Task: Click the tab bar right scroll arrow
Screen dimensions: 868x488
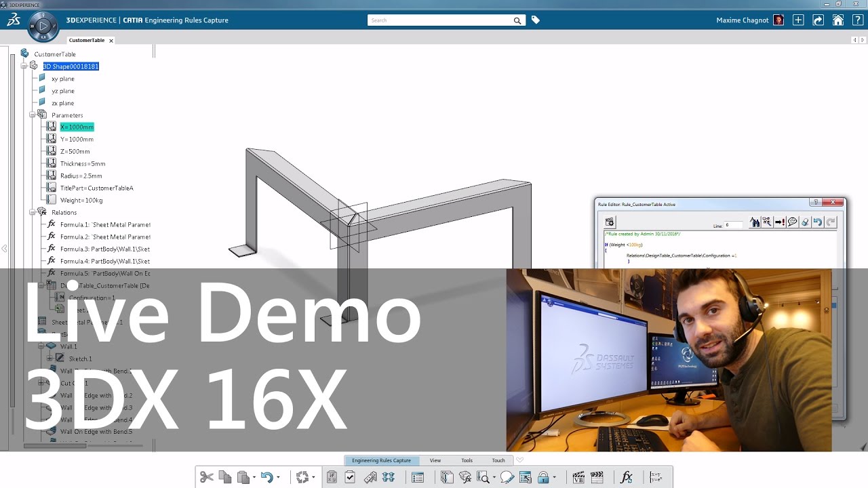Action: (861, 41)
